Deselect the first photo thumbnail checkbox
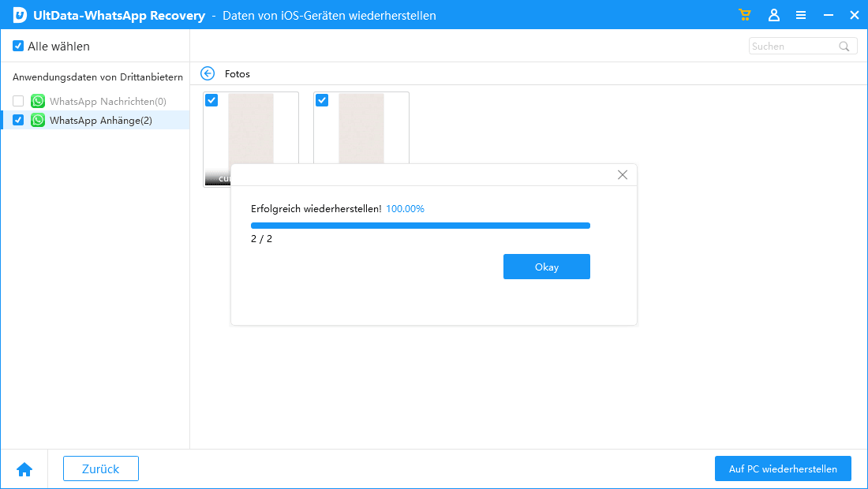The width and height of the screenshot is (868, 489). coord(211,100)
